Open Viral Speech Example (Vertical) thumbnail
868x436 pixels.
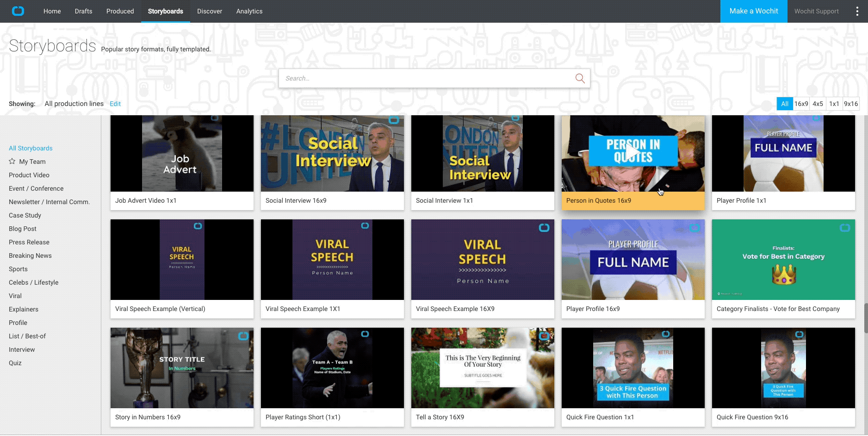click(x=182, y=260)
